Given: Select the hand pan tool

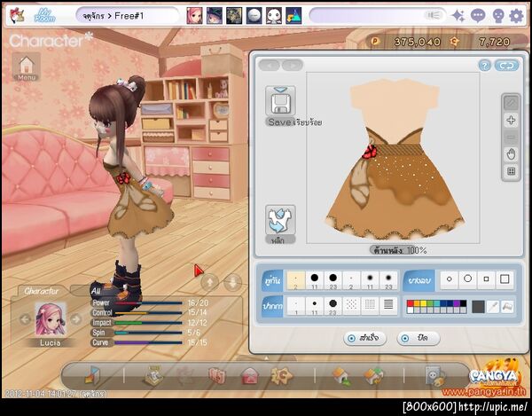Looking at the screenshot, I should point(511,154).
